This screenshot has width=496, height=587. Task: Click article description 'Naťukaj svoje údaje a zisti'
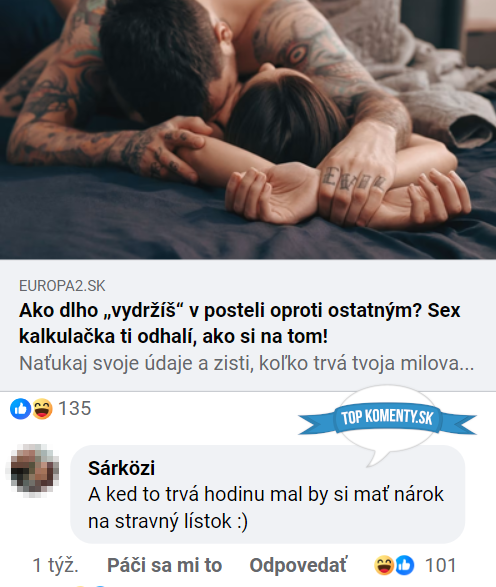[246, 363]
